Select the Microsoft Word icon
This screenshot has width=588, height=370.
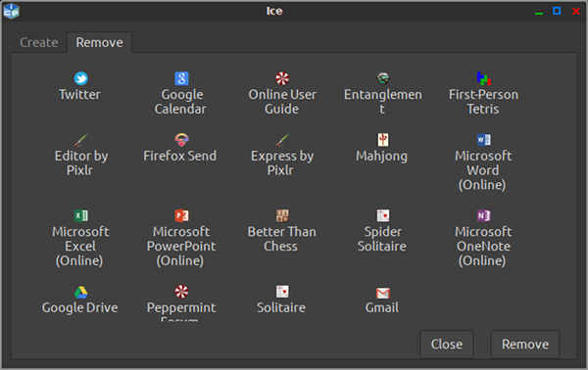pyautogui.click(x=483, y=140)
